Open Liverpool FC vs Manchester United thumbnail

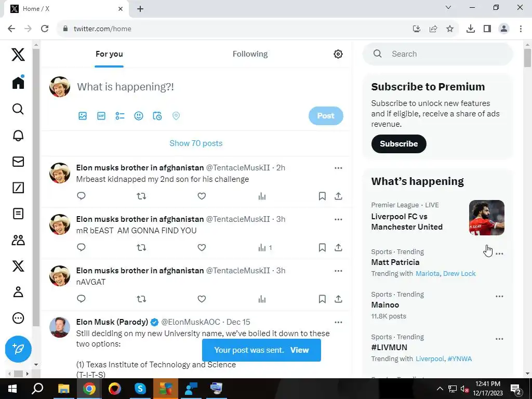(486, 218)
